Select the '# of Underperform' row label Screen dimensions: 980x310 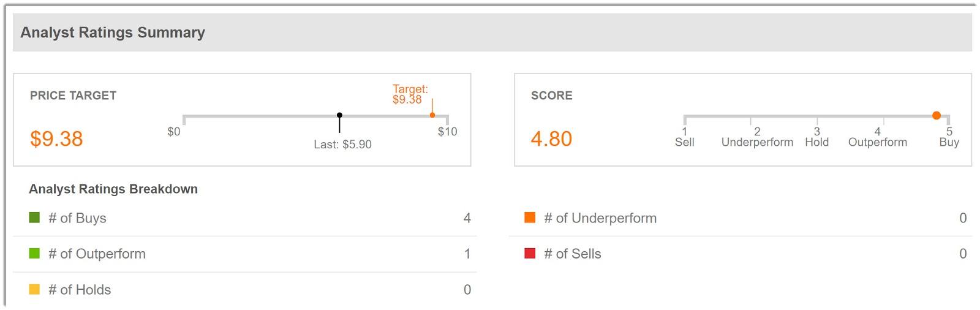point(600,218)
